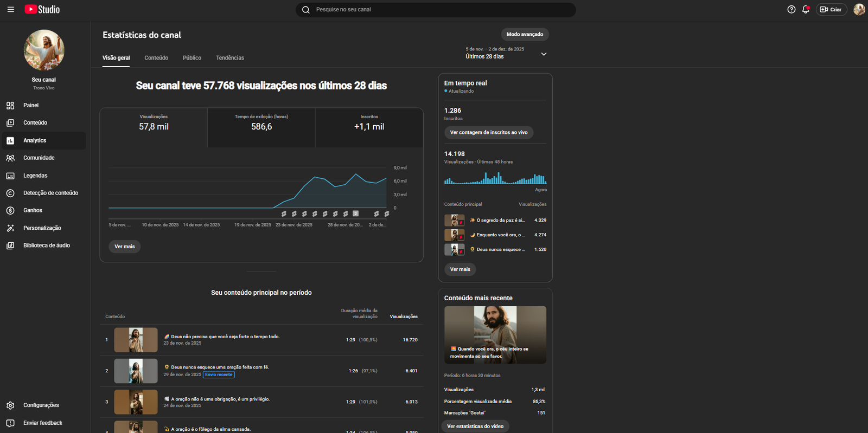868x433 pixels.
Task: Click the YouTube Studio logo
Action: tap(42, 10)
